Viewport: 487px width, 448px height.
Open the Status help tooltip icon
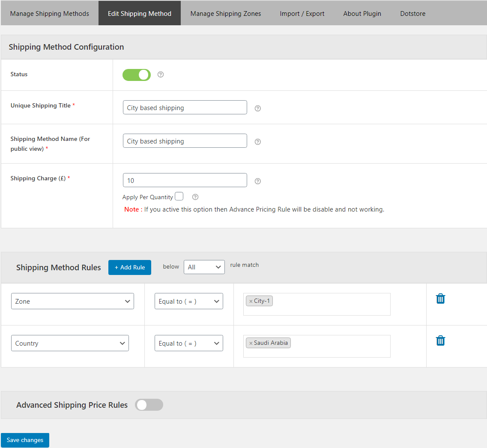click(160, 75)
